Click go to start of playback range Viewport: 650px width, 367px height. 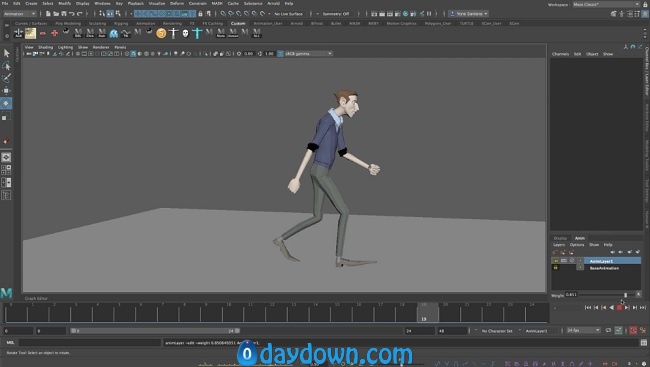(x=588, y=307)
